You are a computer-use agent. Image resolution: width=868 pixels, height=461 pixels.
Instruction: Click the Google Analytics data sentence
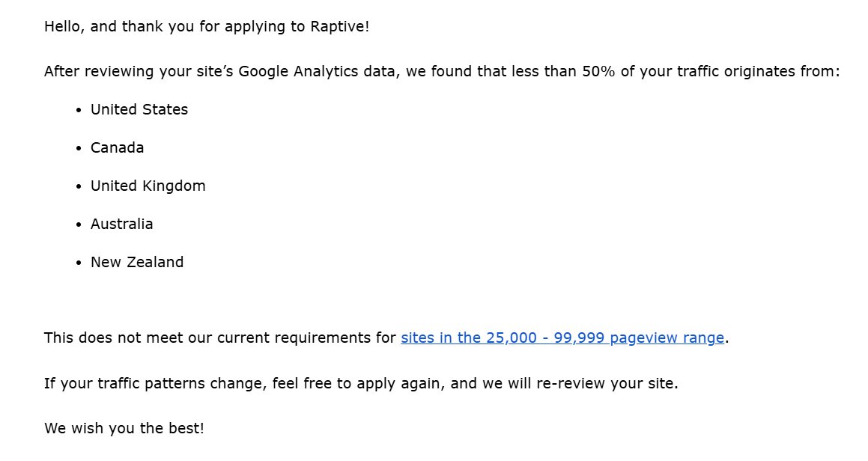coord(442,71)
